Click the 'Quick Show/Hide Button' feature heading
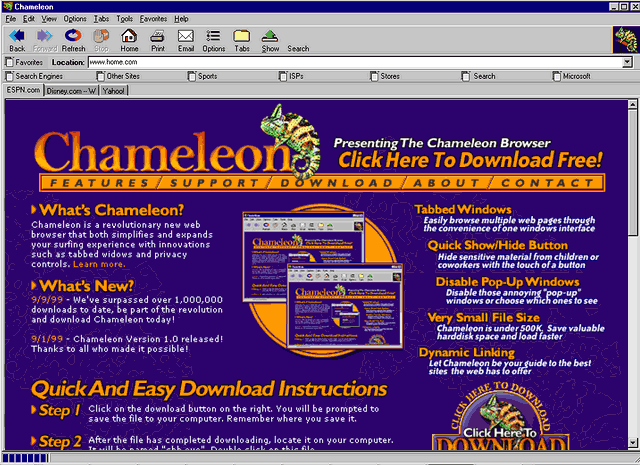Viewport: 640px width, 465px height. [x=498, y=245]
